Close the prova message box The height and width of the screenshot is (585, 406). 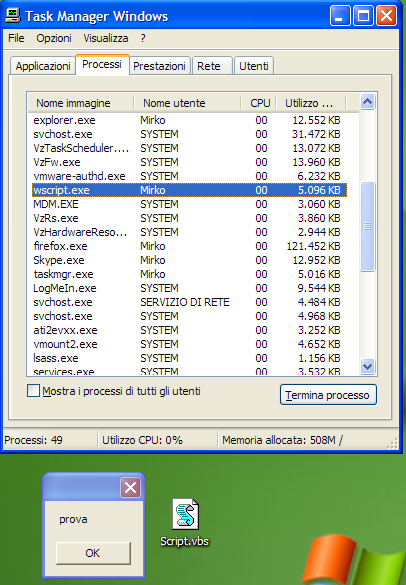pos(130,487)
